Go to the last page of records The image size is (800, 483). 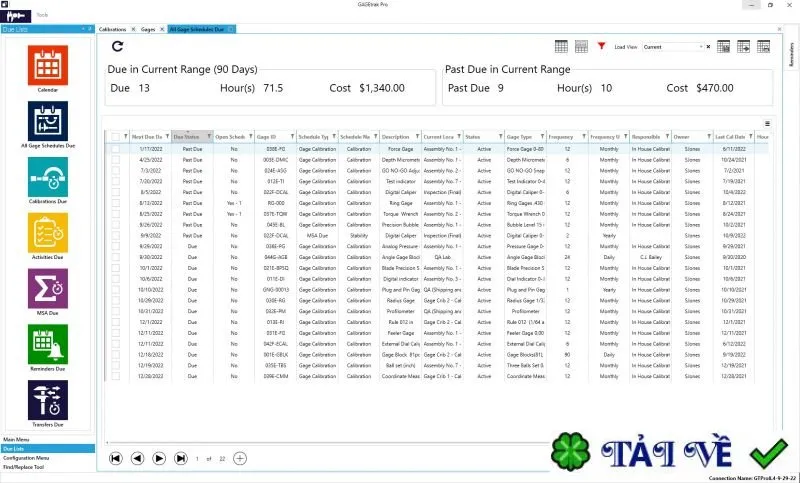pos(181,459)
